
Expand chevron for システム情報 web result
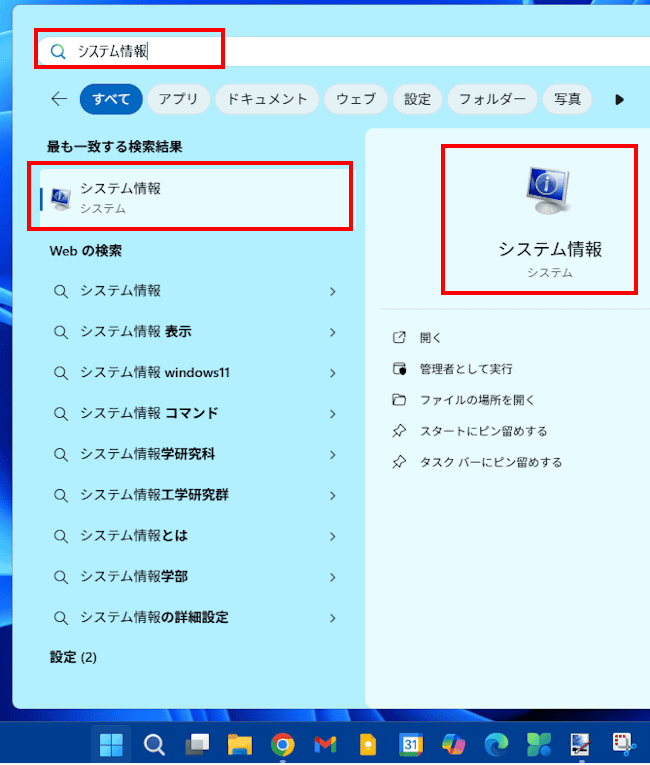click(333, 292)
